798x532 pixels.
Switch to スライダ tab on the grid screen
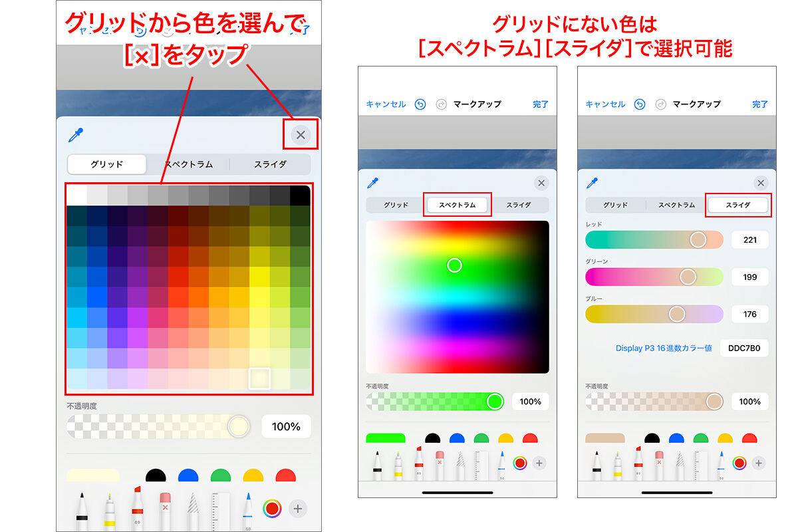tap(270, 164)
